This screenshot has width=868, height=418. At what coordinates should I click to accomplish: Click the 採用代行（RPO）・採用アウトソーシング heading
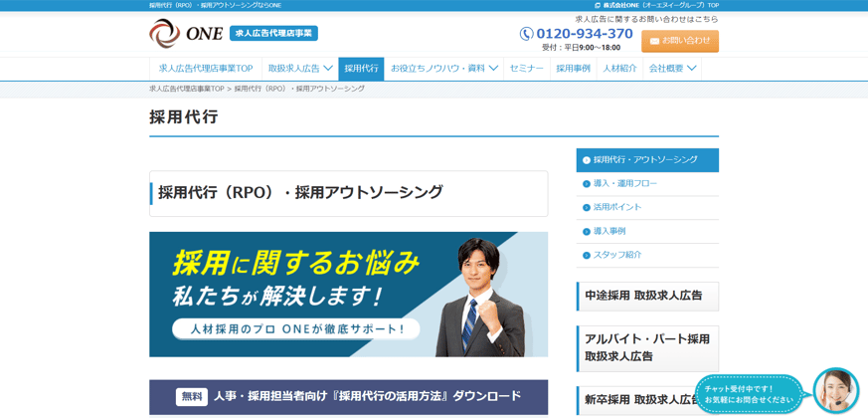click(x=300, y=192)
